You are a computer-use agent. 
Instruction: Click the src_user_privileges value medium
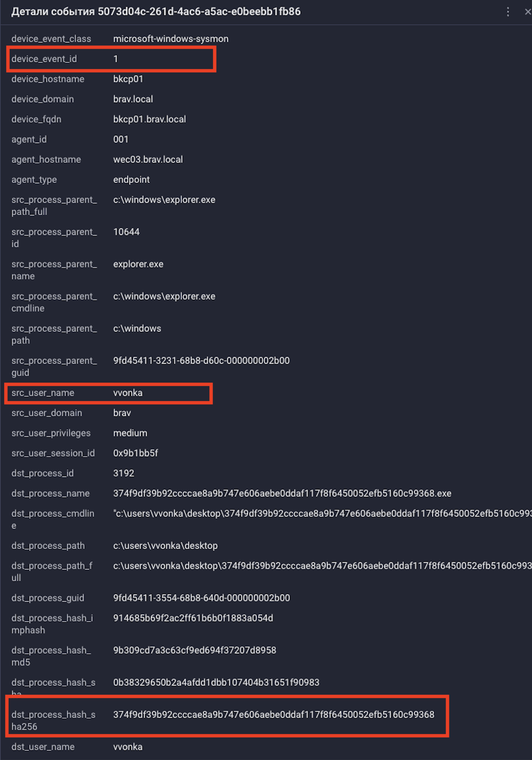click(x=130, y=433)
